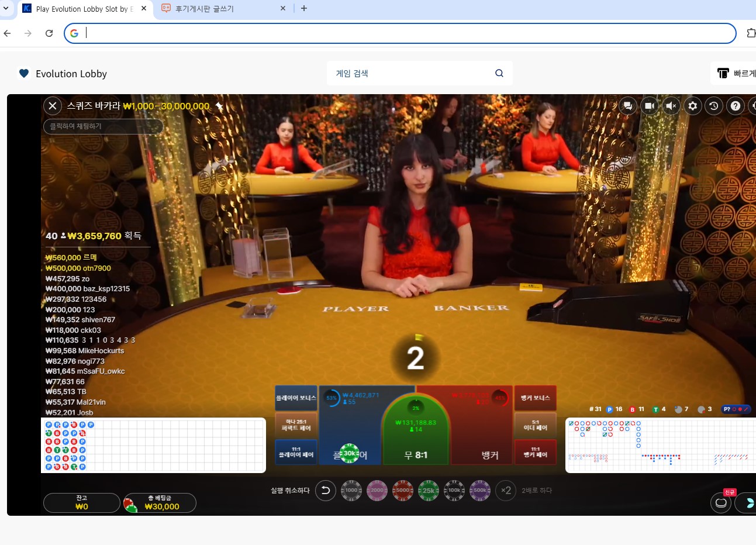Place a Player Bonus side bet
756x545 pixels.
coord(296,398)
